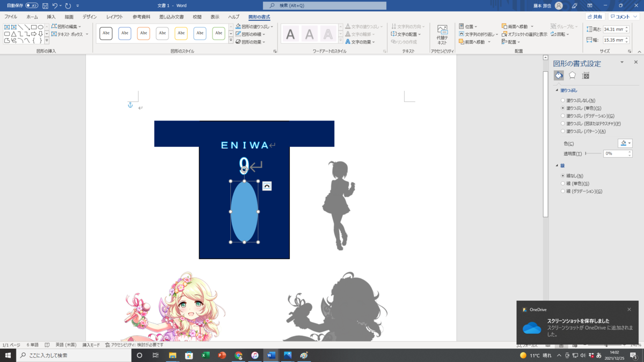Viewport: 644px width, 362px height.
Task: Choose the green outlined Abc shape style
Action: 218,33
